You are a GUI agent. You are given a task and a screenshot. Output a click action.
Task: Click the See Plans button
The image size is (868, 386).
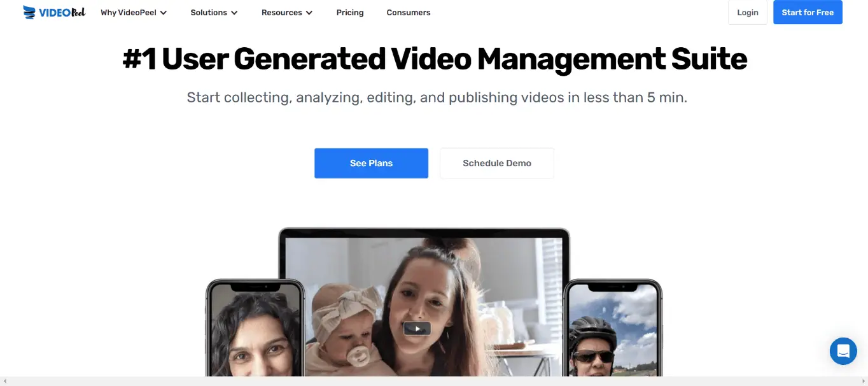(x=371, y=162)
